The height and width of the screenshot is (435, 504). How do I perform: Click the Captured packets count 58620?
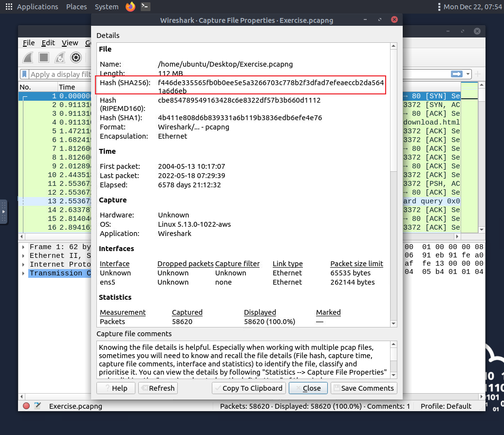coord(182,322)
